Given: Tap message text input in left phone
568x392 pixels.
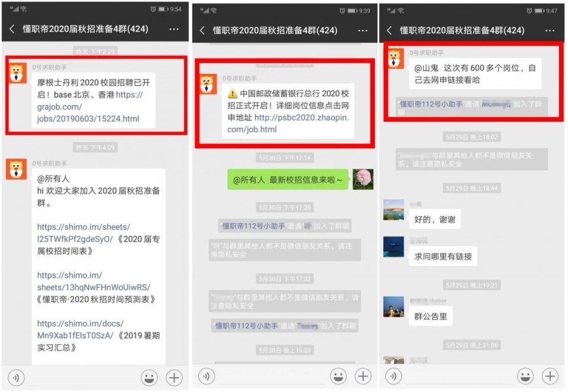Looking at the screenshot, I should (82, 378).
